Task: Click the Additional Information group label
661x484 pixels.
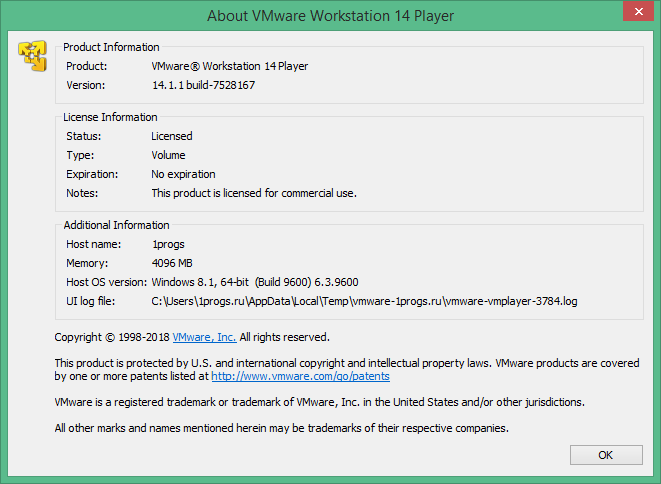Action: 116,225
